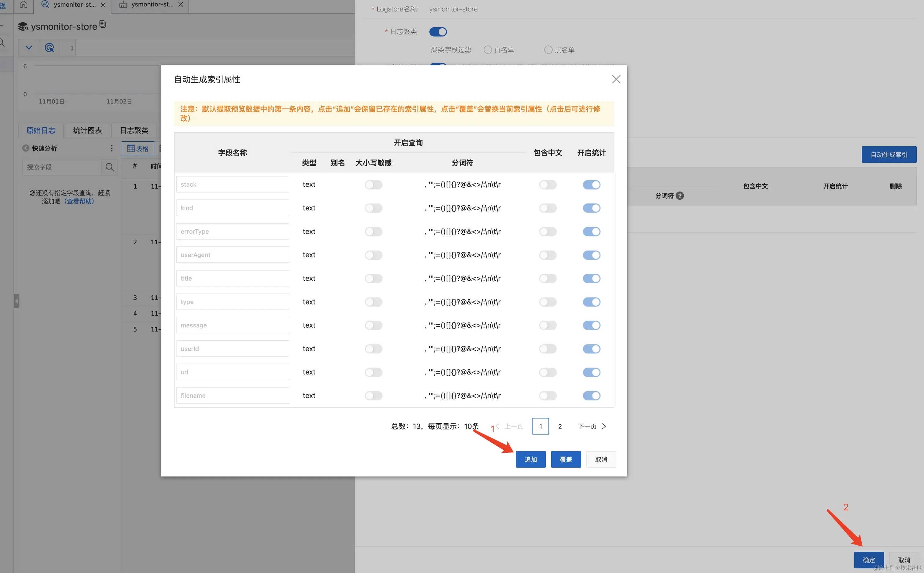Close the auto-generate index dialog
Screen dimensions: 924x573
point(616,79)
